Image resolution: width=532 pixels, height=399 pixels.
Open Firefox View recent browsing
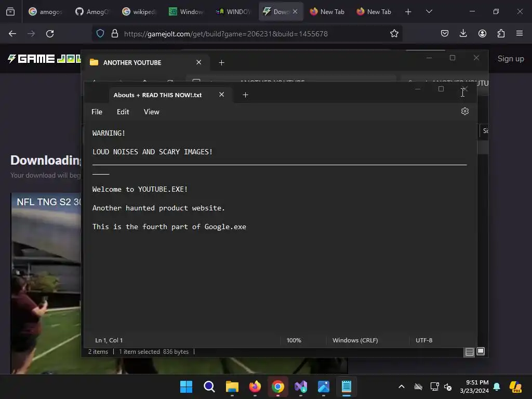(x=10, y=11)
